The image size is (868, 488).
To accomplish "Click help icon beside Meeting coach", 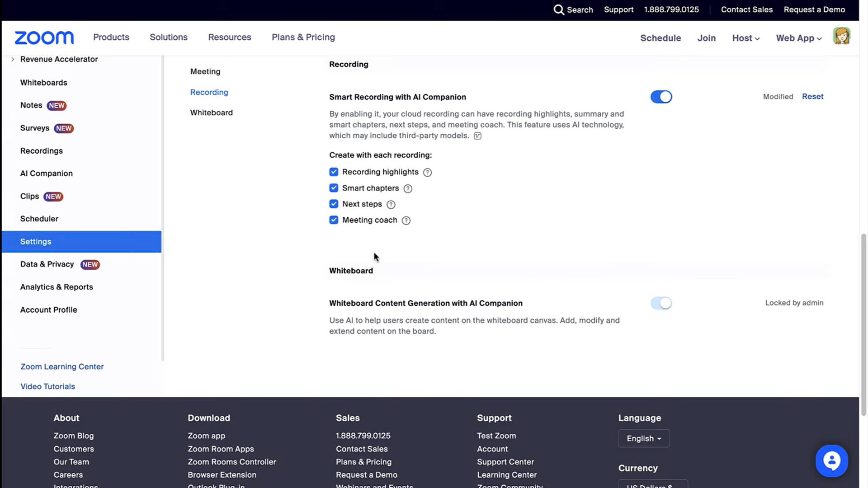I will pyautogui.click(x=406, y=221).
